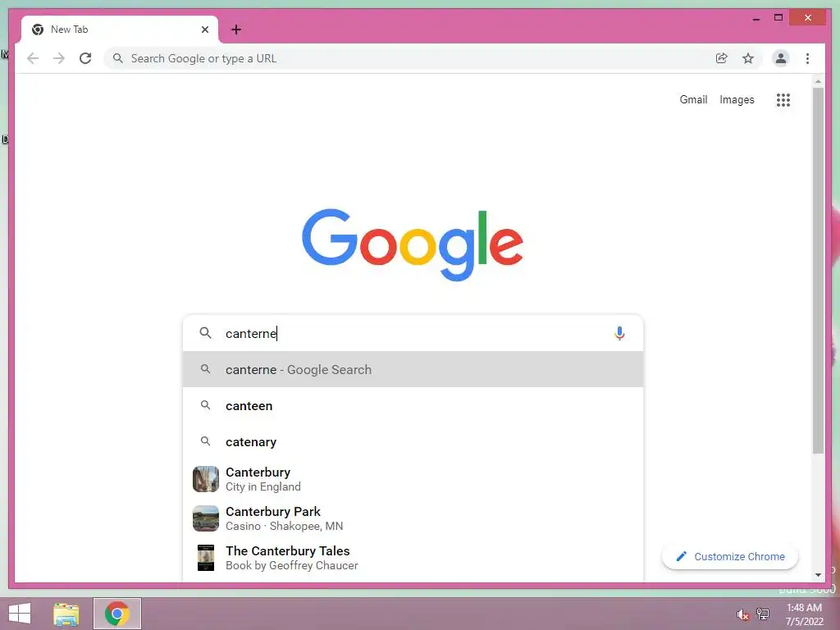840x630 pixels.
Task: Pick Canterbury Park Casino suggestion
Action: (x=413, y=518)
